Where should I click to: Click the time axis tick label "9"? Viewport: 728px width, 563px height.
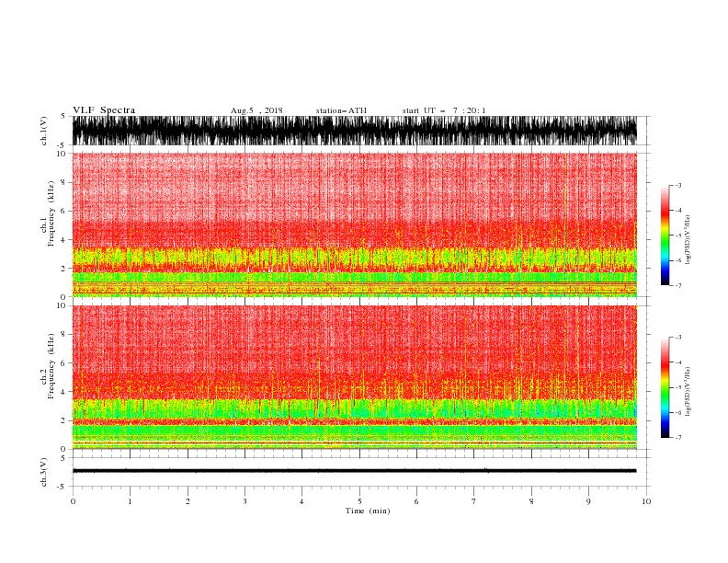[588, 501]
